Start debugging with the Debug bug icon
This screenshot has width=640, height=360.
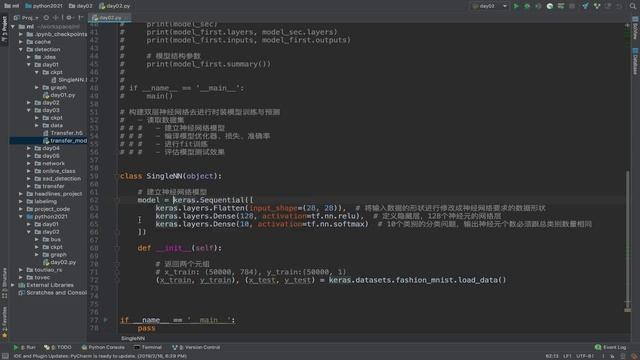(527, 6)
